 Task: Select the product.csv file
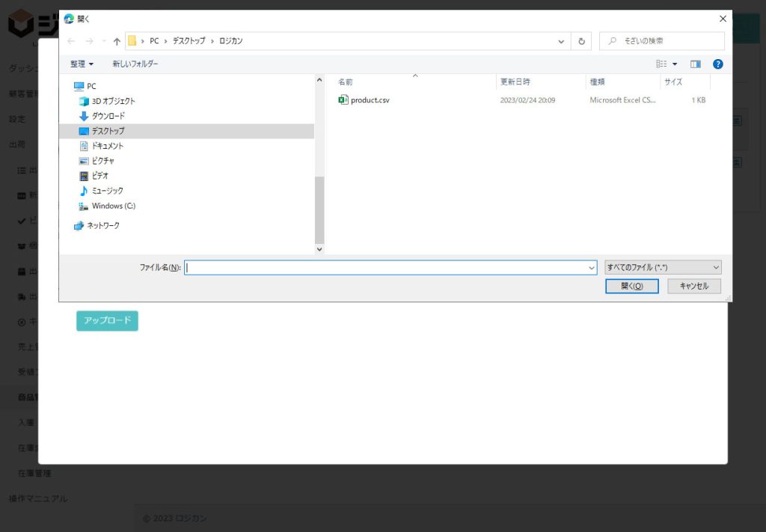coord(370,100)
